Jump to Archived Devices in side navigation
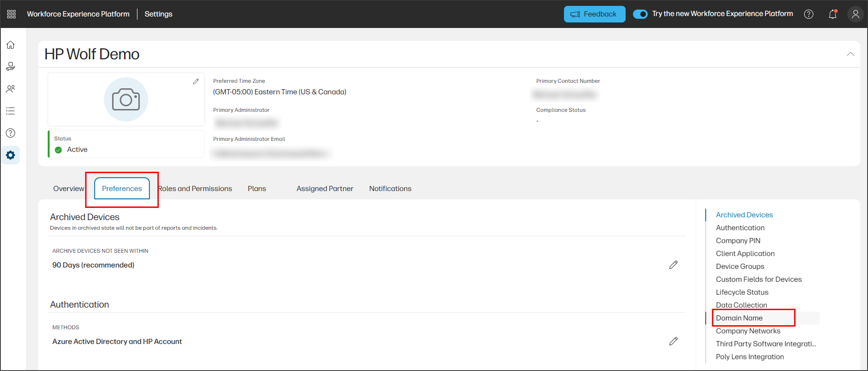This screenshot has height=371, width=868. tap(744, 215)
